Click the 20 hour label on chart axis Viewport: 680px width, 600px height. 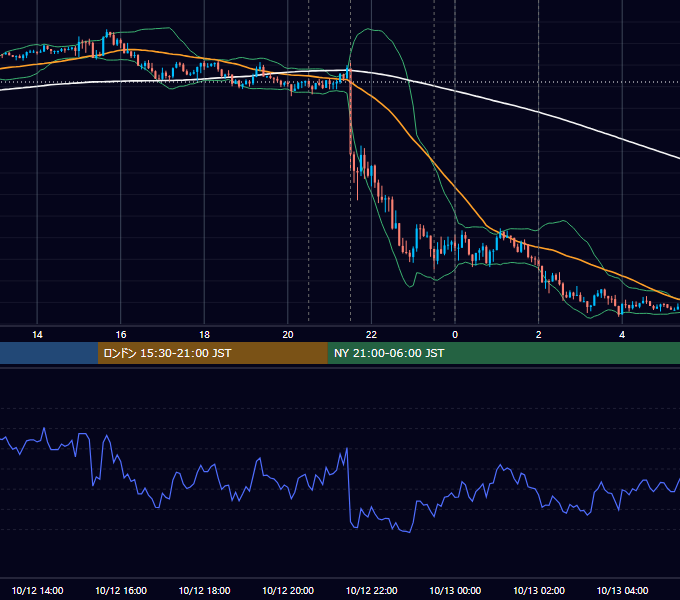click(x=288, y=335)
